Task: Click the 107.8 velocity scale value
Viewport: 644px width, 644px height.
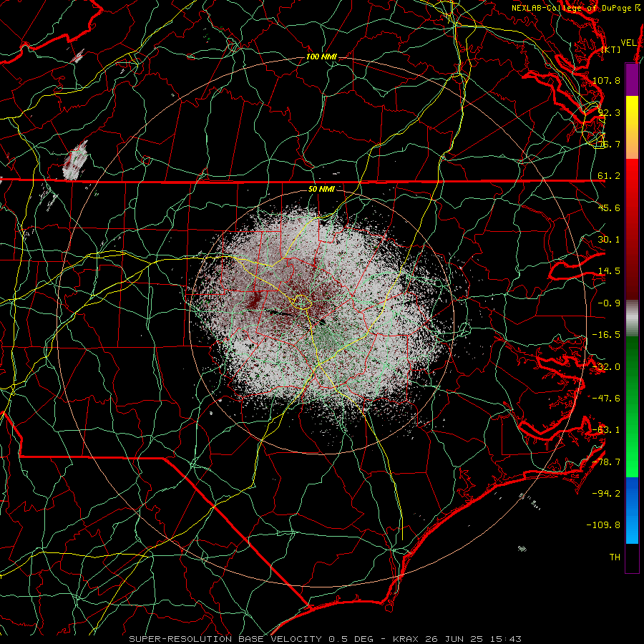Action: tap(606, 80)
